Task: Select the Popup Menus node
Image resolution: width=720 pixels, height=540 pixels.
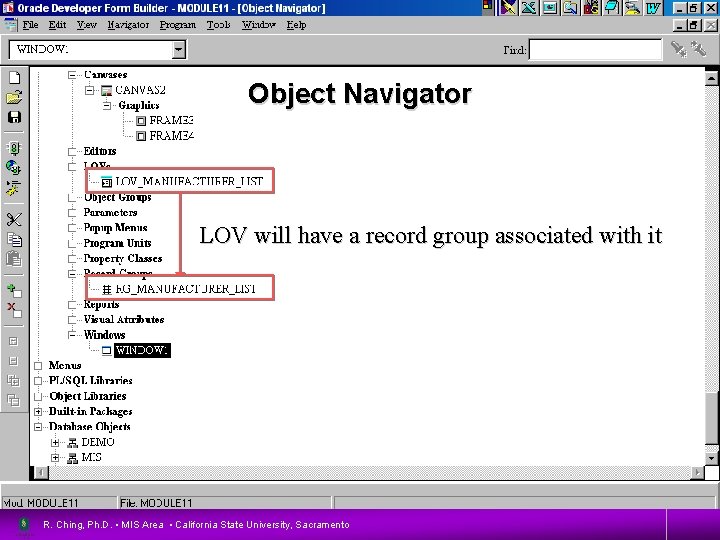Action: point(115,228)
